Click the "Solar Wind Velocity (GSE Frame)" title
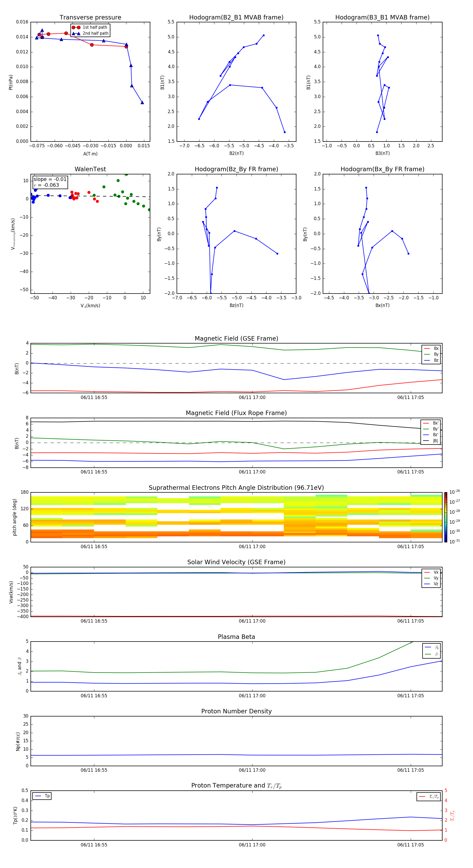The height and width of the screenshot is (868, 473). 236,562
